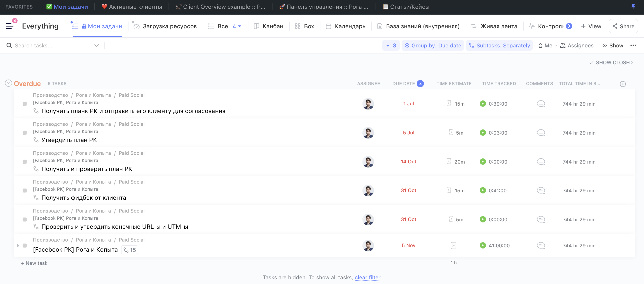Switch to the Канбан view tab
Viewport: 644px width, 284px height.
pyautogui.click(x=268, y=26)
